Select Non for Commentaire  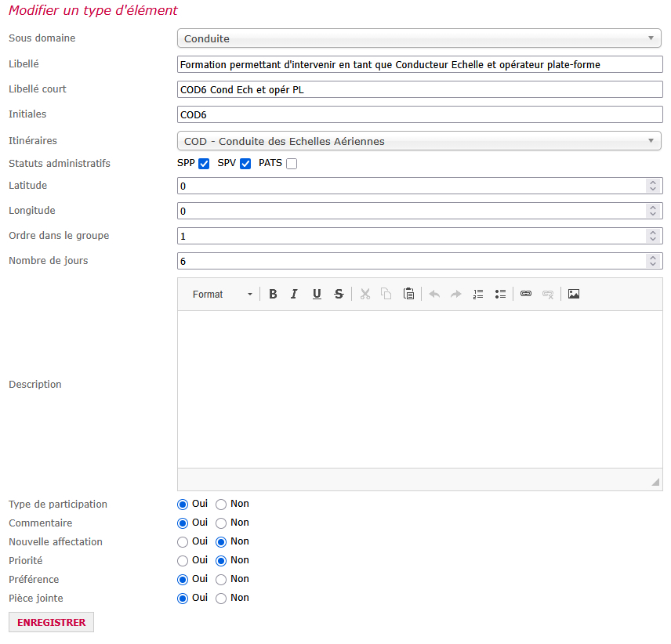coord(221,523)
